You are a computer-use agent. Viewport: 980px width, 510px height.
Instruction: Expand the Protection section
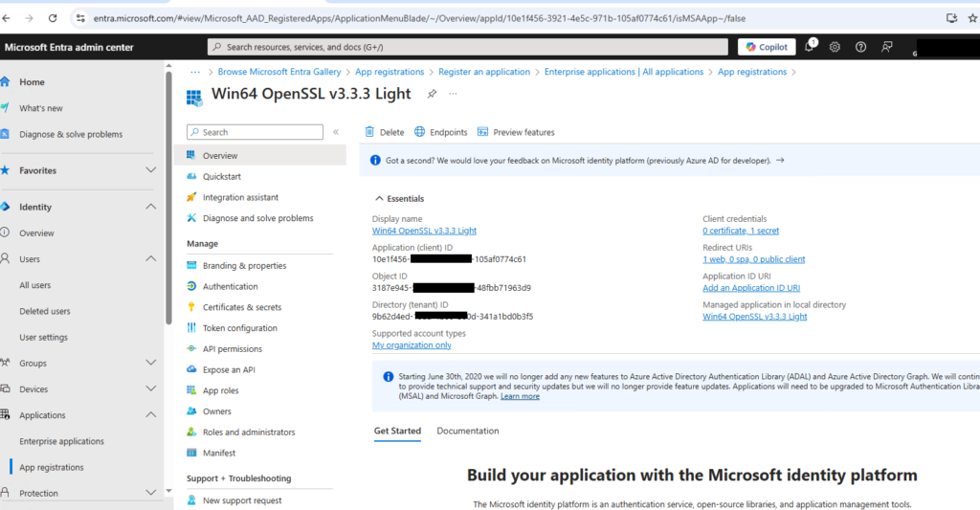pyautogui.click(x=150, y=493)
